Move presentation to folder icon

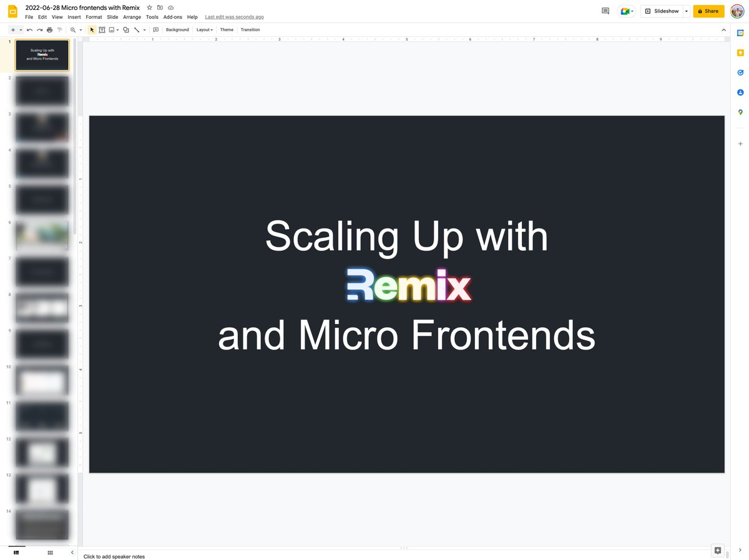click(x=160, y=7)
